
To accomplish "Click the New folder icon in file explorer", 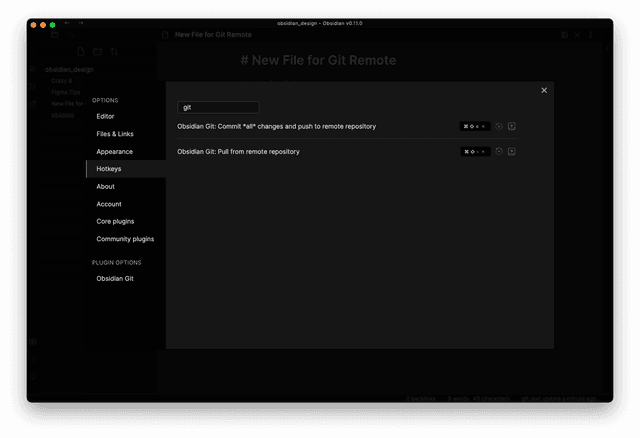I will (x=98, y=52).
